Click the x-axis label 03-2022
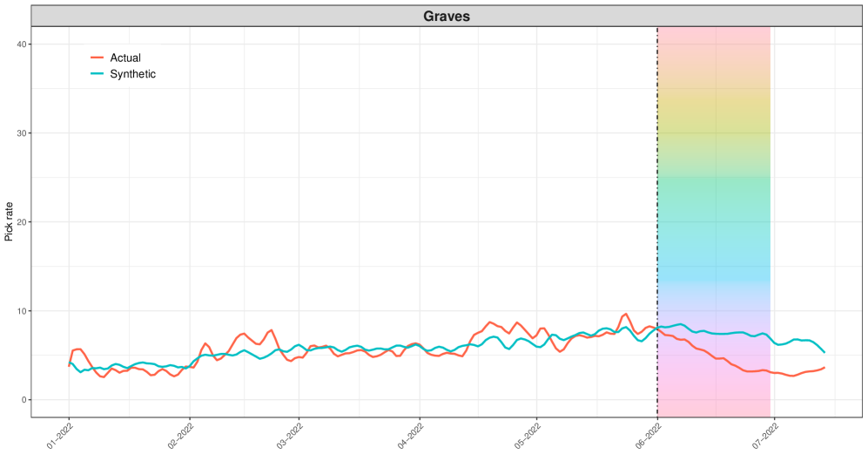This screenshot has width=868, height=468. pos(290,436)
